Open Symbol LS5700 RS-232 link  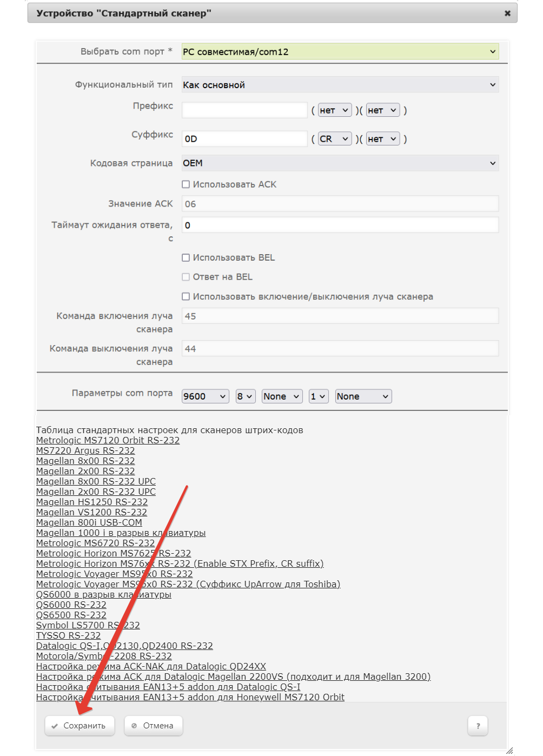tap(88, 625)
